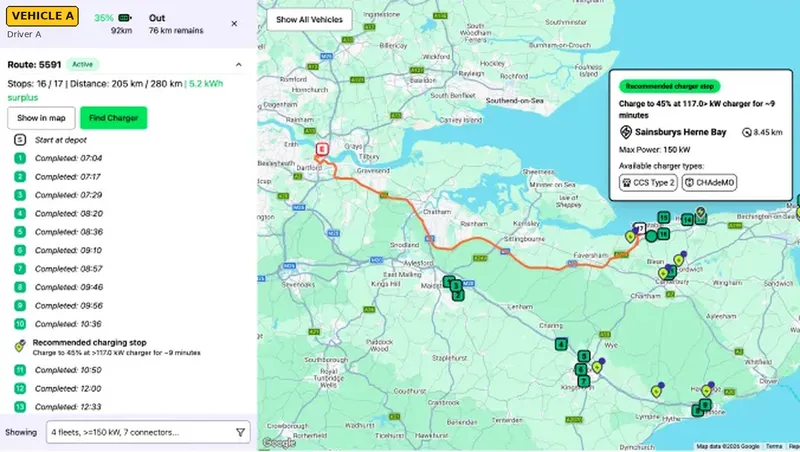The width and height of the screenshot is (800, 452).
Task: Click map stop marker 5 near Wye
Action: pos(584,356)
